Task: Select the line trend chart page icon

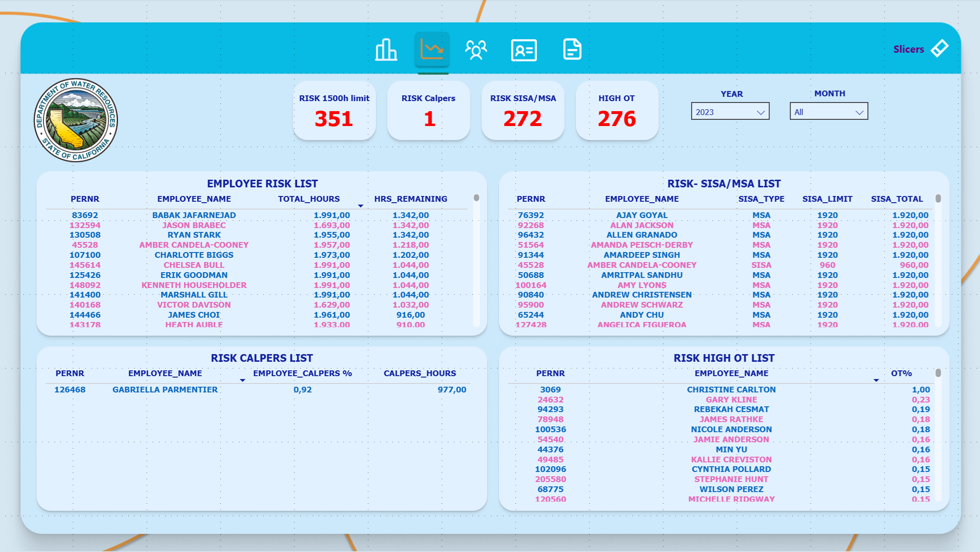Action: tap(432, 49)
